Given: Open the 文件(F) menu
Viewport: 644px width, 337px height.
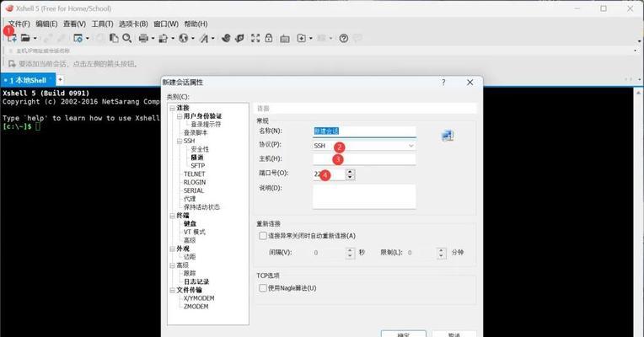Looking at the screenshot, I should click(19, 24).
